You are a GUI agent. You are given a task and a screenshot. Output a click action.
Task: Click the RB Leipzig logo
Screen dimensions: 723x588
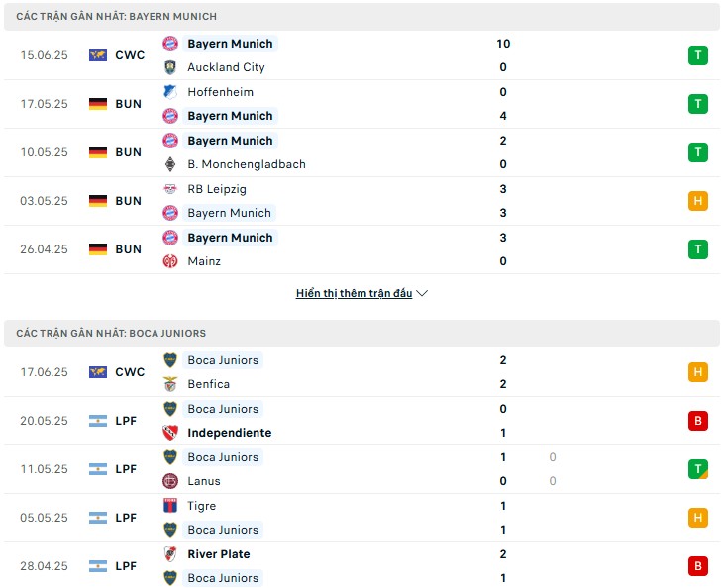[170, 189]
